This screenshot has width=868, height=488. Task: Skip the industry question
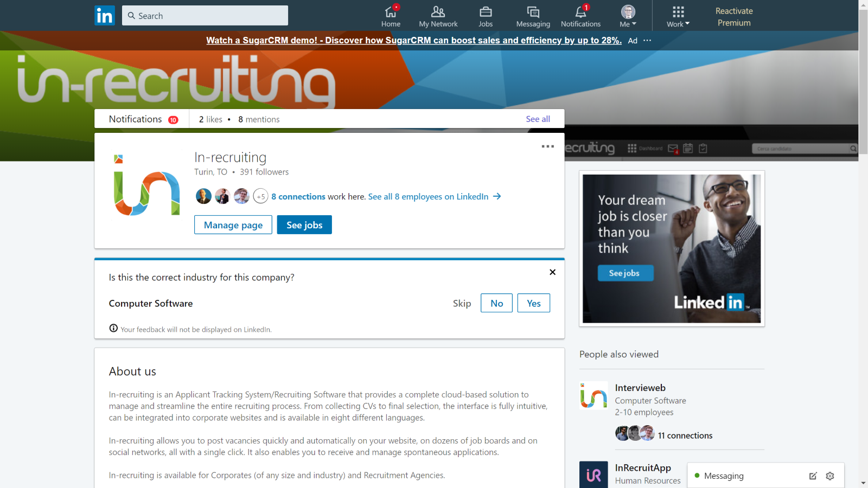[462, 303]
